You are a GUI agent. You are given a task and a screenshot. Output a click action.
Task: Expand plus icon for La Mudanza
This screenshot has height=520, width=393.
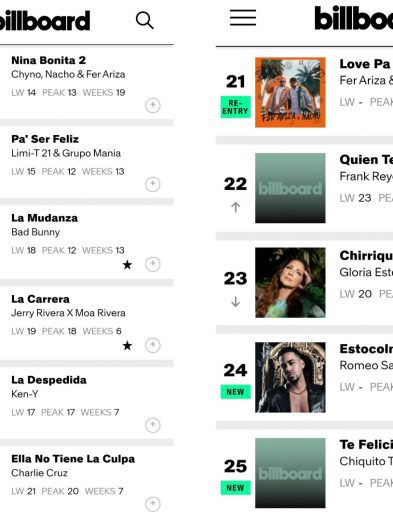(x=153, y=264)
